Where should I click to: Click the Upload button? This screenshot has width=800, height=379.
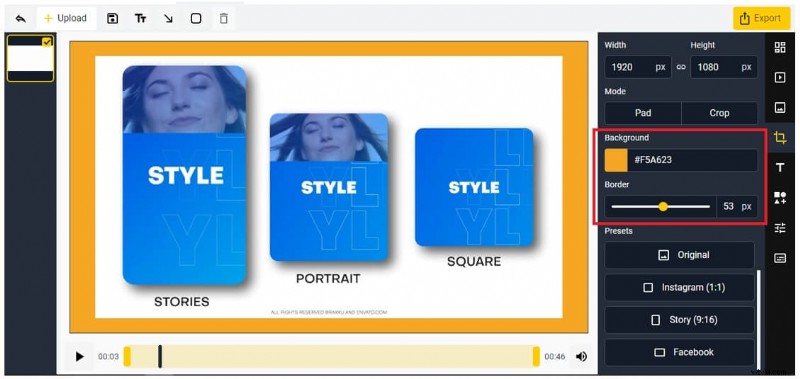(65, 18)
